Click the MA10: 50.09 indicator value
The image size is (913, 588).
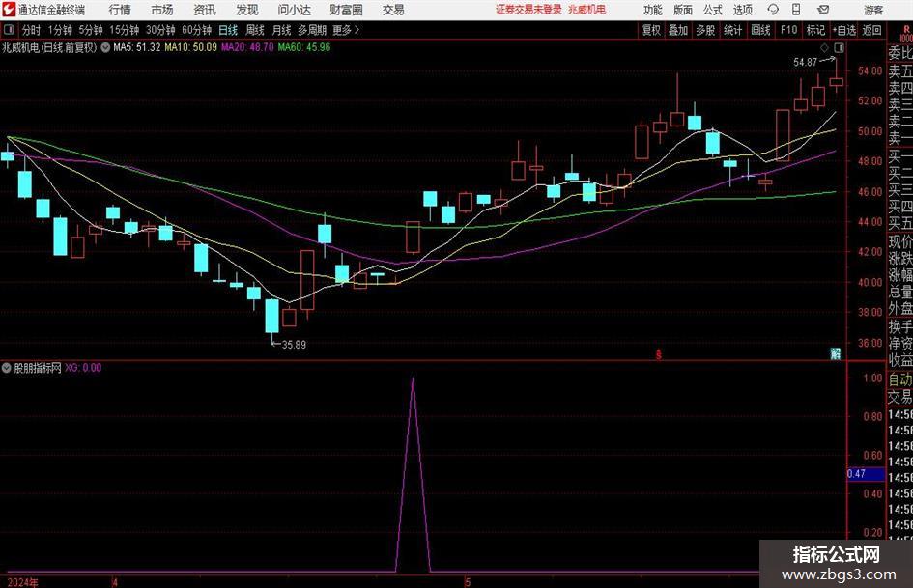190,47
